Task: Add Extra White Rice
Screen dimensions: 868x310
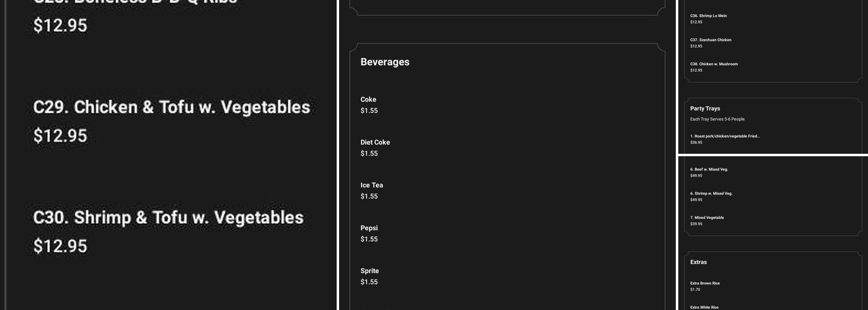Action: click(x=704, y=307)
